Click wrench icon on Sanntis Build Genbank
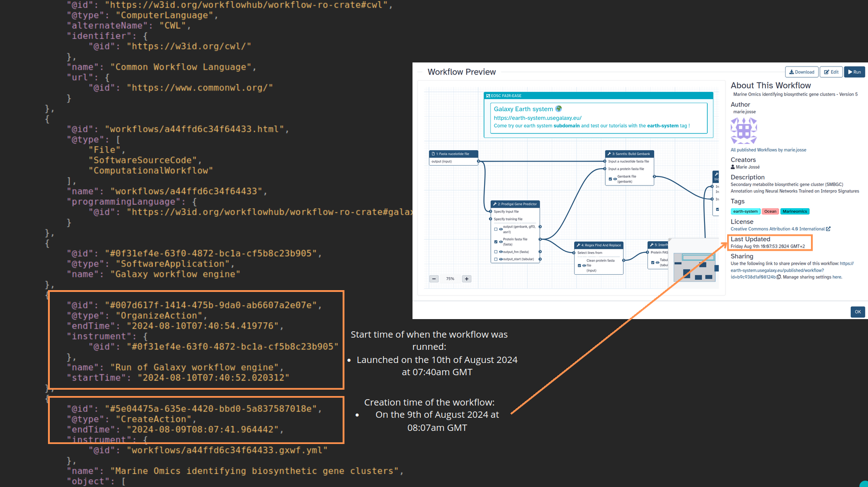Image resolution: width=868 pixels, height=487 pixels. pos(609,154)
